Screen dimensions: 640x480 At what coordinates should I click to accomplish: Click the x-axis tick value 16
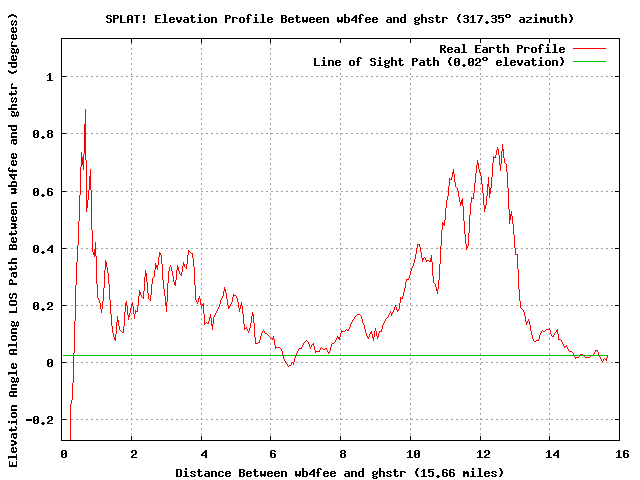[x=622, y=454]
